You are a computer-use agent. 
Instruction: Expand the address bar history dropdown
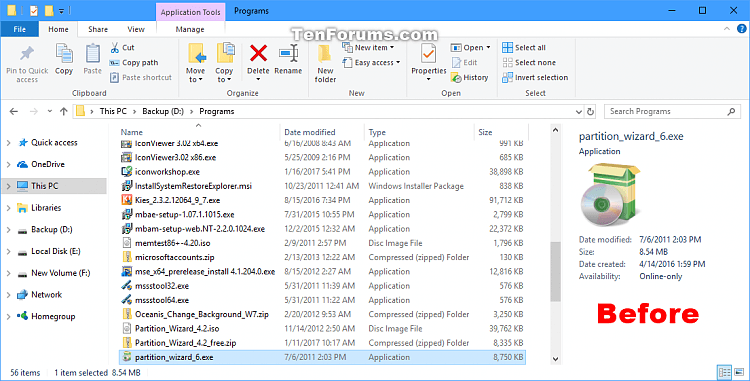click(579, 111)
